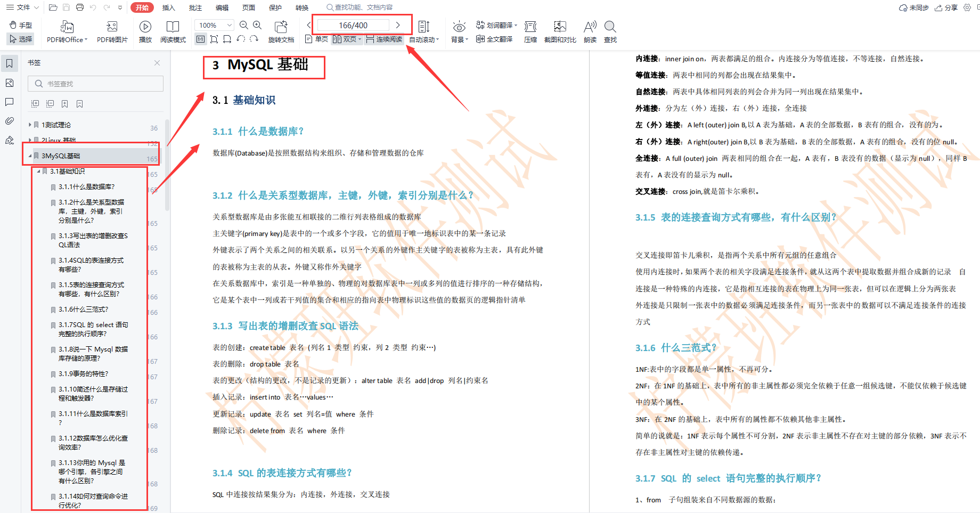Open the PDF转Office converter
The image size is (980, 513).
(x=67, y=32)
